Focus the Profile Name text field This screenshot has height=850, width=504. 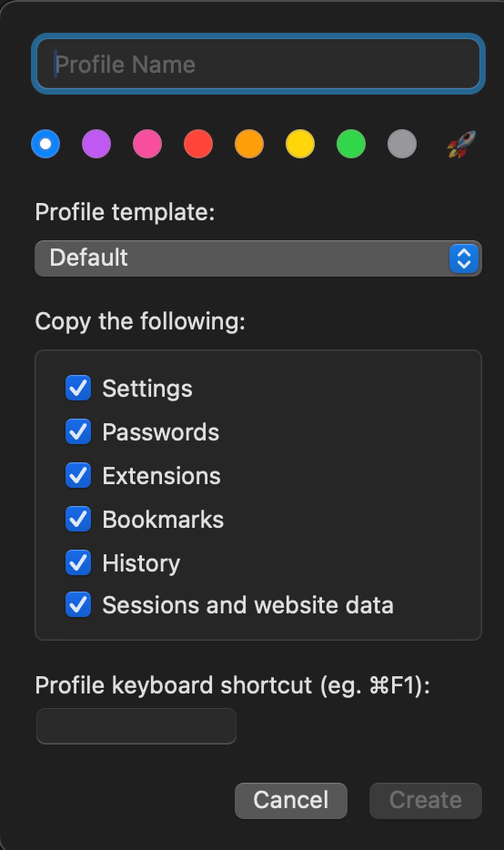258,64
